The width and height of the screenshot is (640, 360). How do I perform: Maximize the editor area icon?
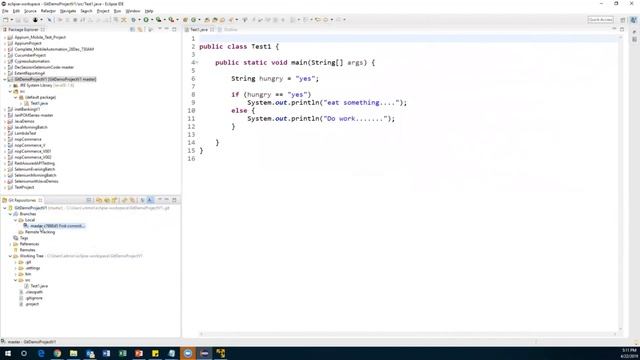coord(622,29)
